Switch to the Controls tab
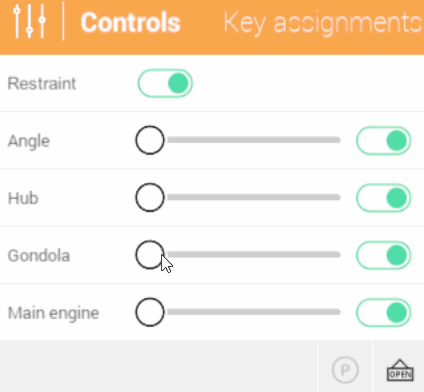The width and height of the screenshot is (424, 392). coord(130,23)
